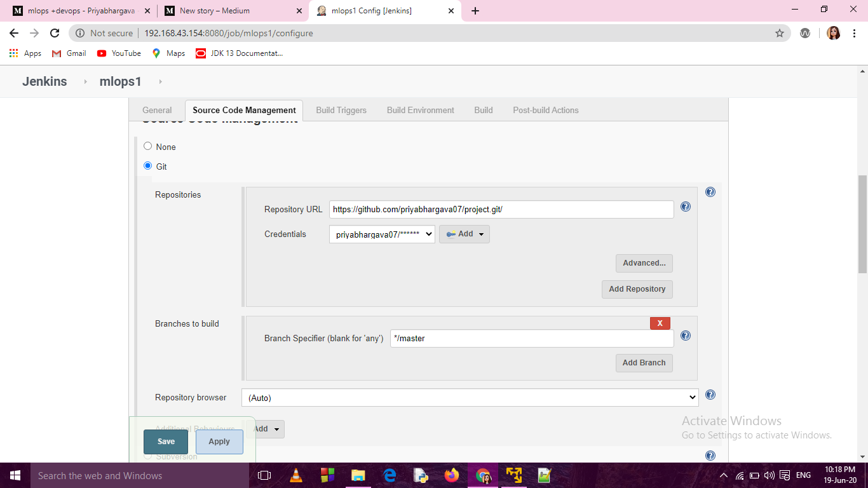868x488 pixels.
Task: Open the Repository browser help icon
Action: [x=710, y=395]
